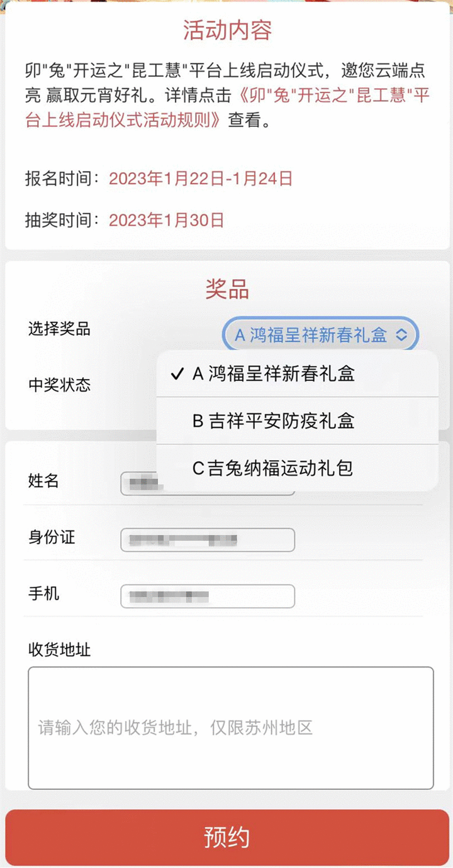Click the 选择奖品 label
The width and height of the screenshot is (453, 868).
(x=59, y=328)
